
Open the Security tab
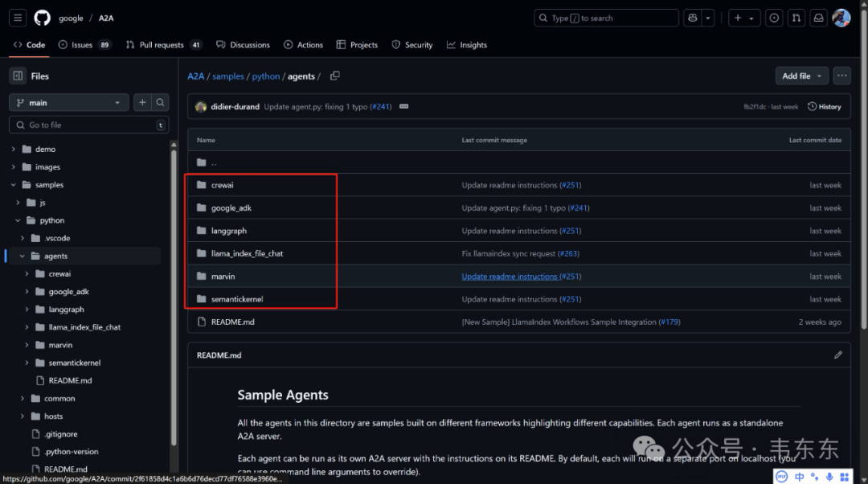412,45
